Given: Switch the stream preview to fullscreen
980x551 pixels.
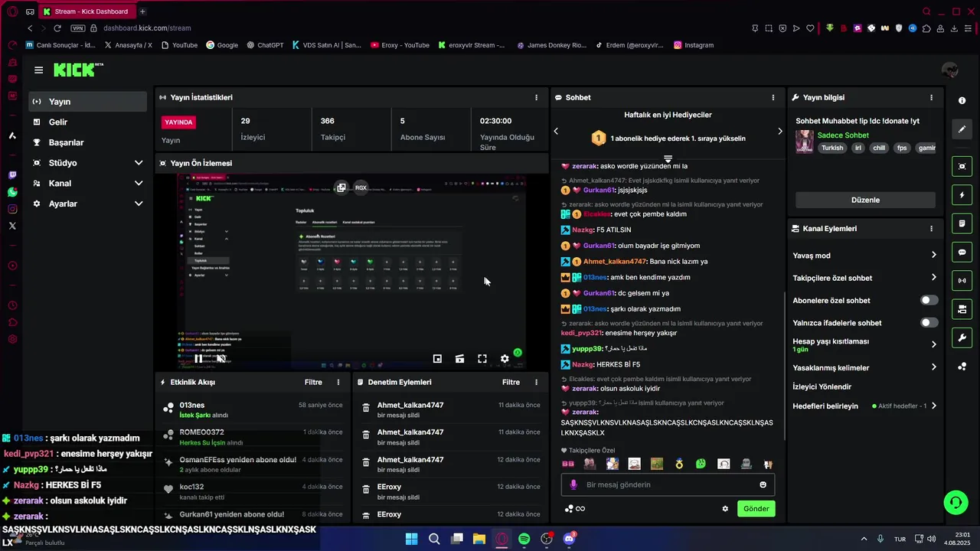Looking at the screenshot, I should tap(482, 358).
